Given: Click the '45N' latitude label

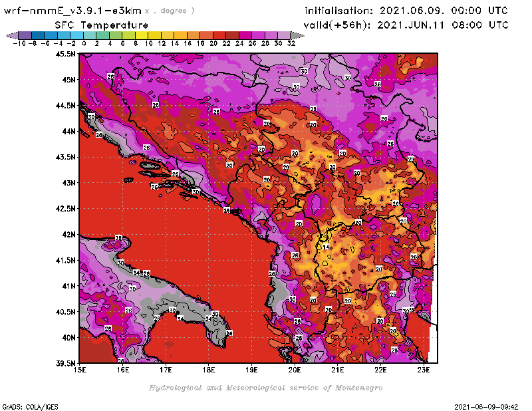Looking at the screenshot, I should pyautogui.click(x=68, y=80).
